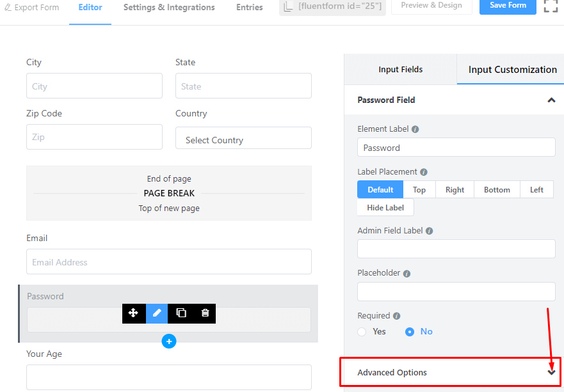The image size is (564, 392).
Task: Add a field with the blue plus icon
Action: pos(169,341)
